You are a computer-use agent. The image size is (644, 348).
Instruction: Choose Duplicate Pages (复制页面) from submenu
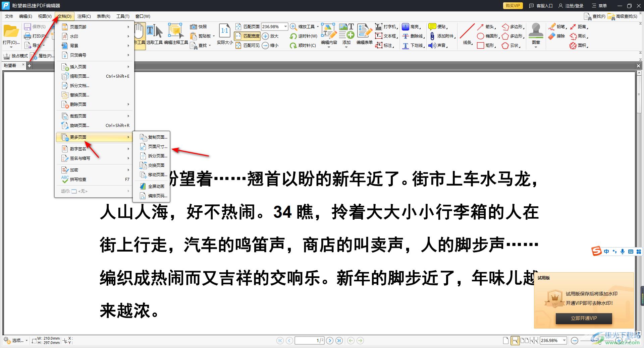(x=152, y=137)
